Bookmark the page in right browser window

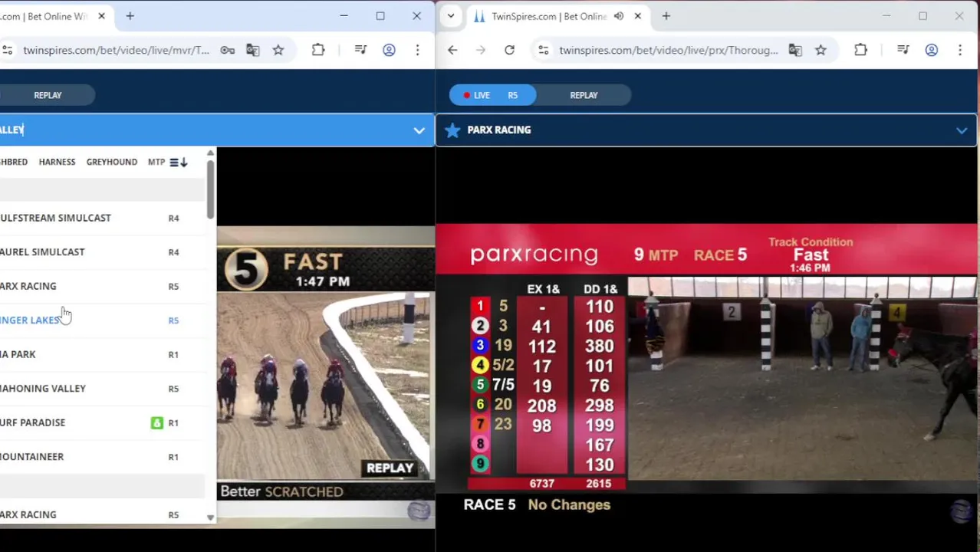(x=821, y=50)
